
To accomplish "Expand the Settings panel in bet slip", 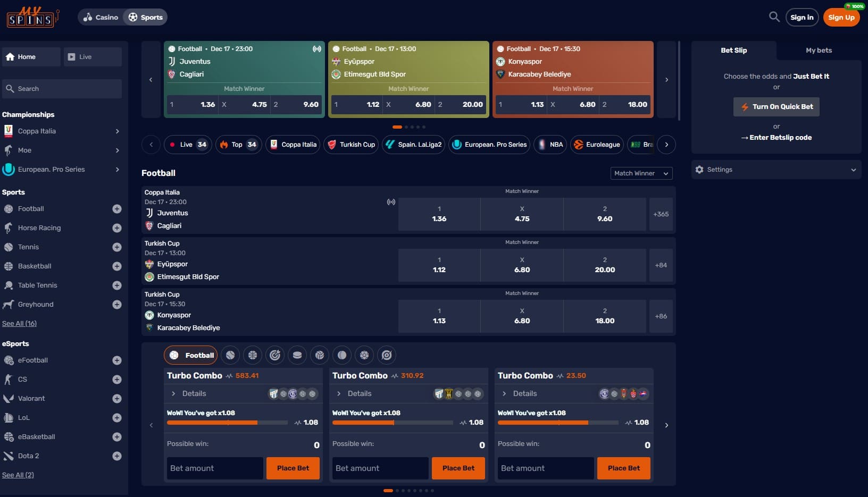I will (775, 170).
